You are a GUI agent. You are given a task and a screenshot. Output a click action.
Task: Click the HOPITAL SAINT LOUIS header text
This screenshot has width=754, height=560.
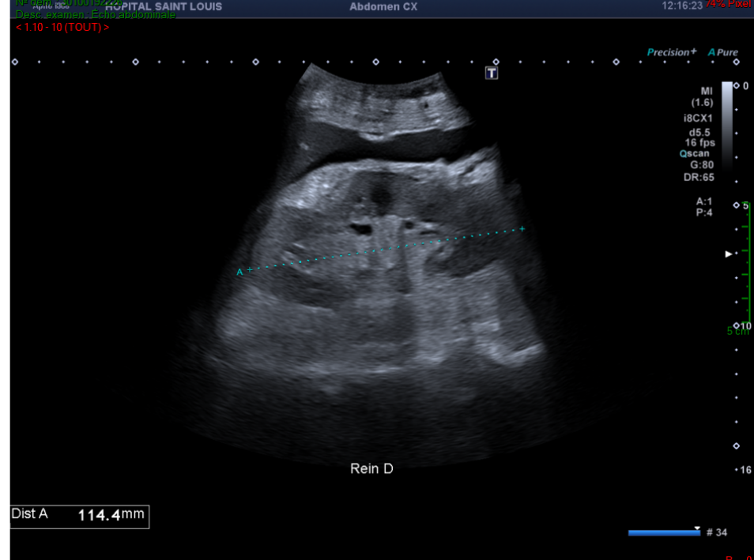(x=164, y=6)
